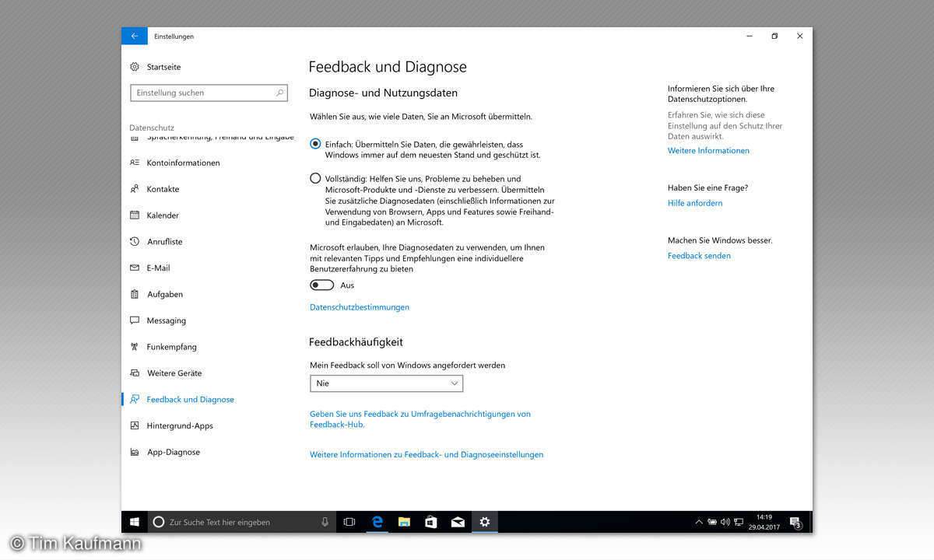This screenshot has height=560, width=934.
Task: Click the Cortana taskbar search box
Action: [241, 522]
